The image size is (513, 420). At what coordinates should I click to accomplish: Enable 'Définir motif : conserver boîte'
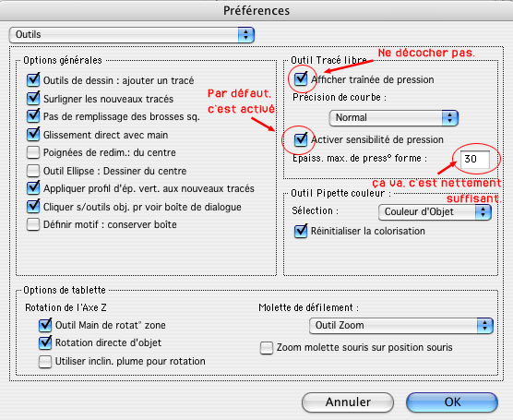click(33, 224)
